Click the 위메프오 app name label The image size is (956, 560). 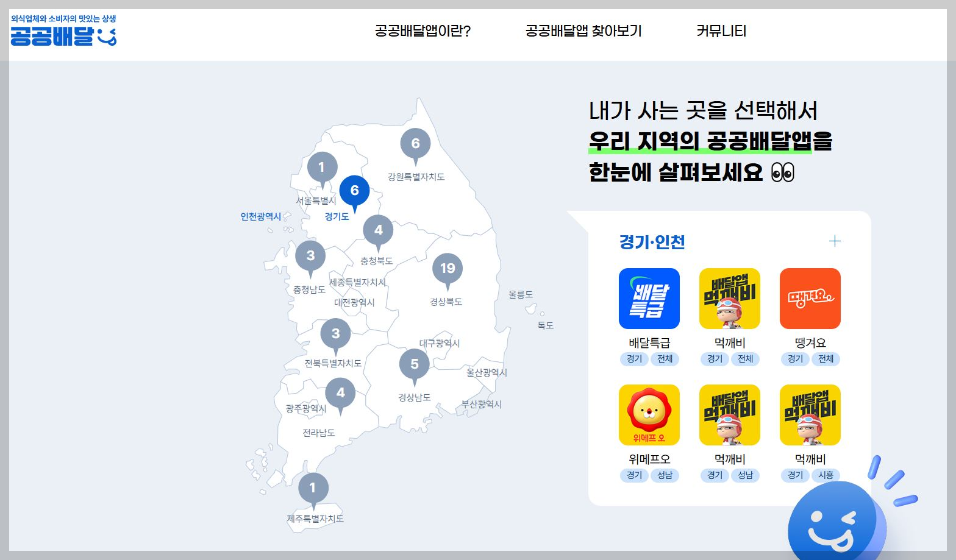[649, 459]
